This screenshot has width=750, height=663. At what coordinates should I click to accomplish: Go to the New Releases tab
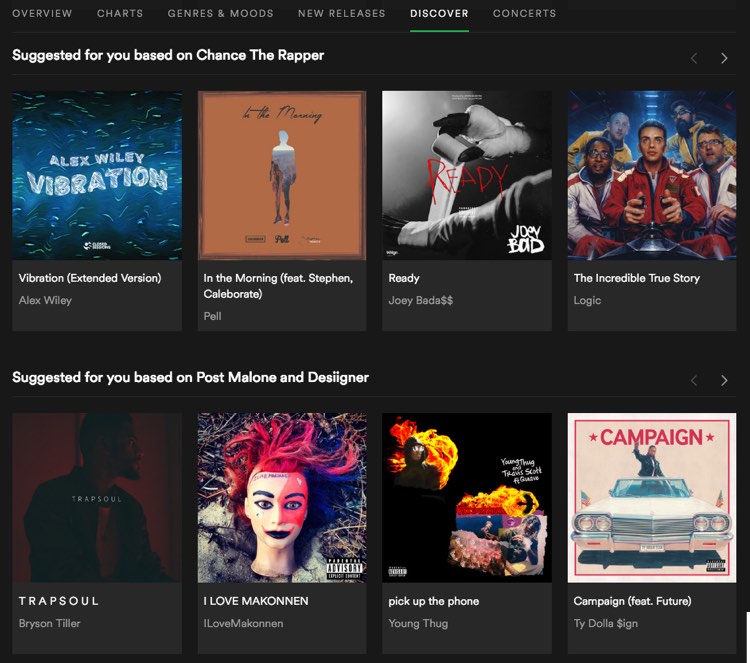pyautogui.click(x=342, y=13)
